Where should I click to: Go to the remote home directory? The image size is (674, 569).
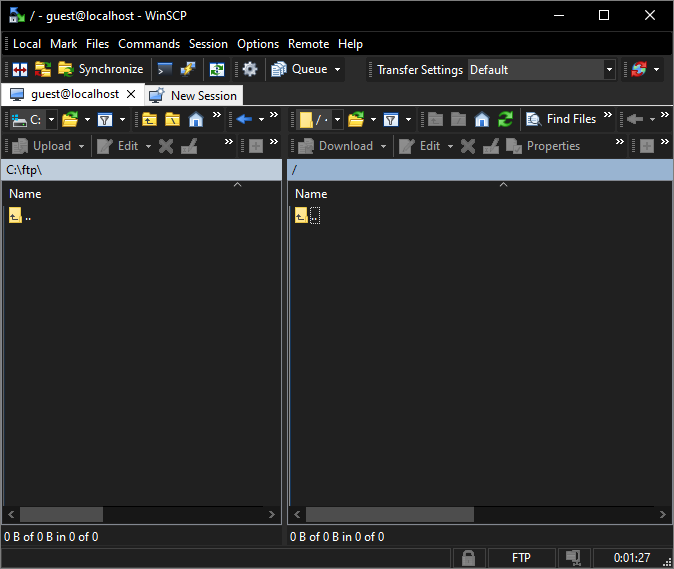[482, 119]
